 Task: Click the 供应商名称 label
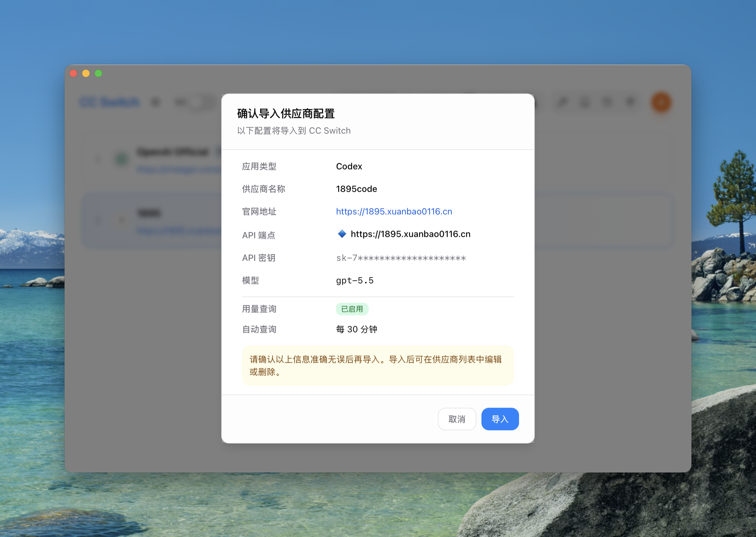[263, 189]
